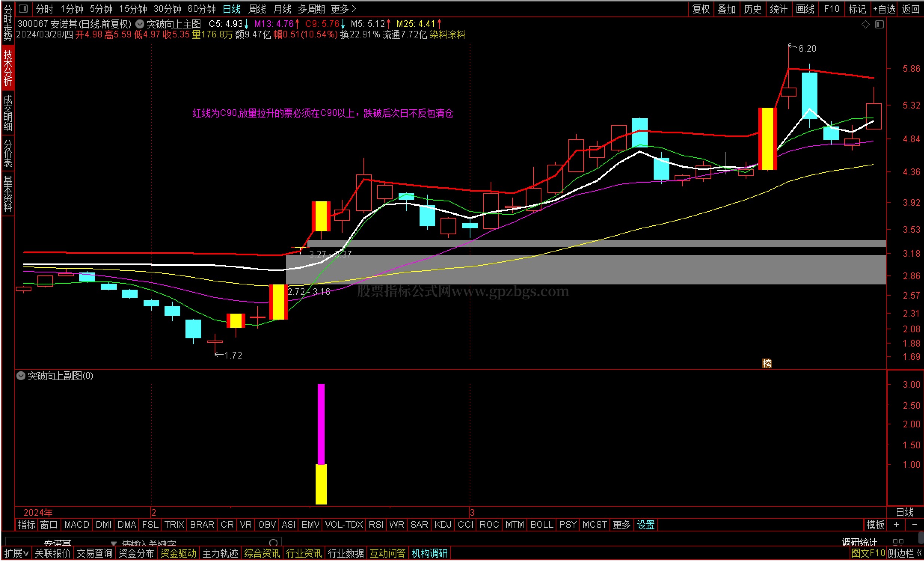The width and height of the screenshot is (924, 561).
Task: Select OBV indicator
Action: pos(267,525)
